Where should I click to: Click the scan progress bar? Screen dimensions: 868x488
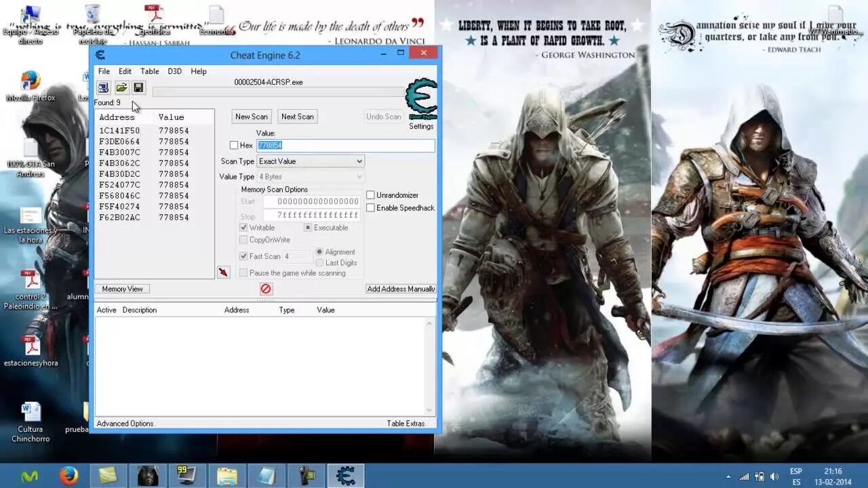278,91
